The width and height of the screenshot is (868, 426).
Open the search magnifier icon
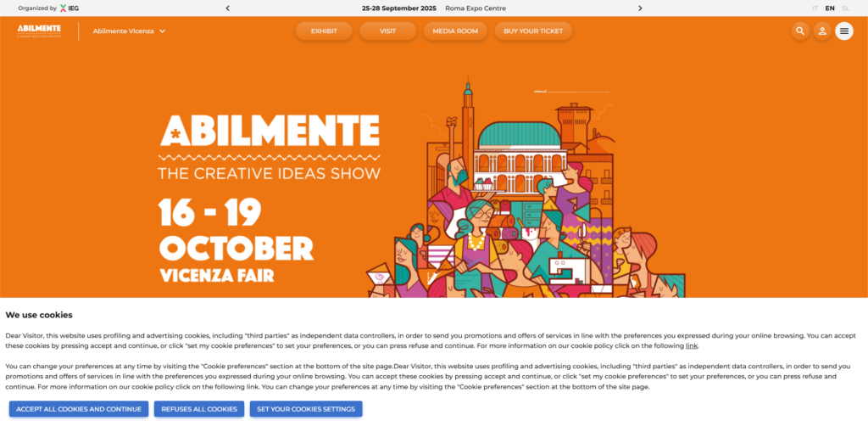tap(800, 31)
